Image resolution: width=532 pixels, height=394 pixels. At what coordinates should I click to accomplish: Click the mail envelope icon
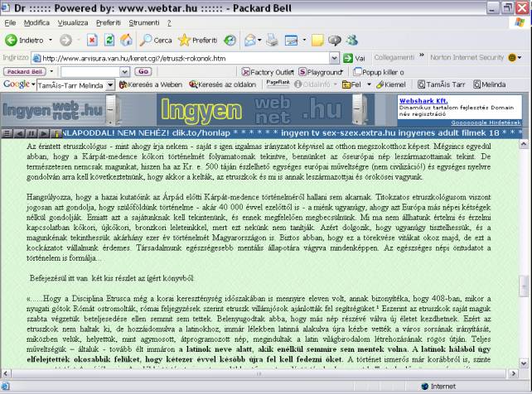[250, 41]
